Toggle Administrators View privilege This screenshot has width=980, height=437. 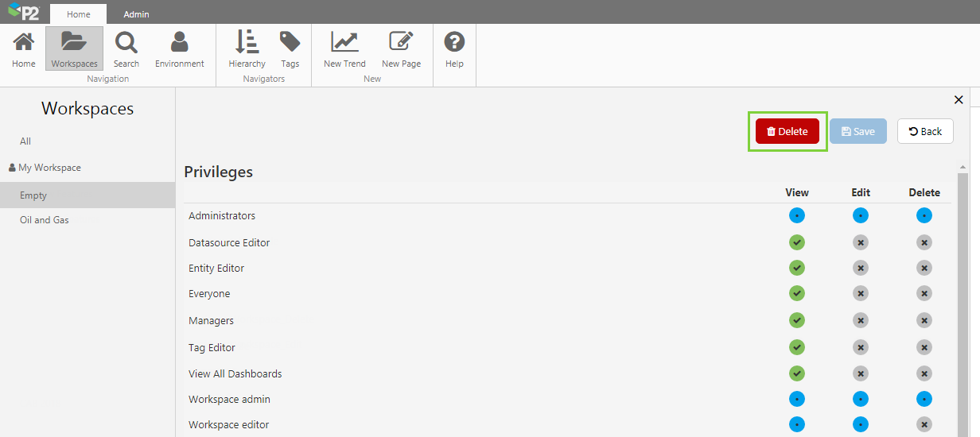(x=797, y=215)
